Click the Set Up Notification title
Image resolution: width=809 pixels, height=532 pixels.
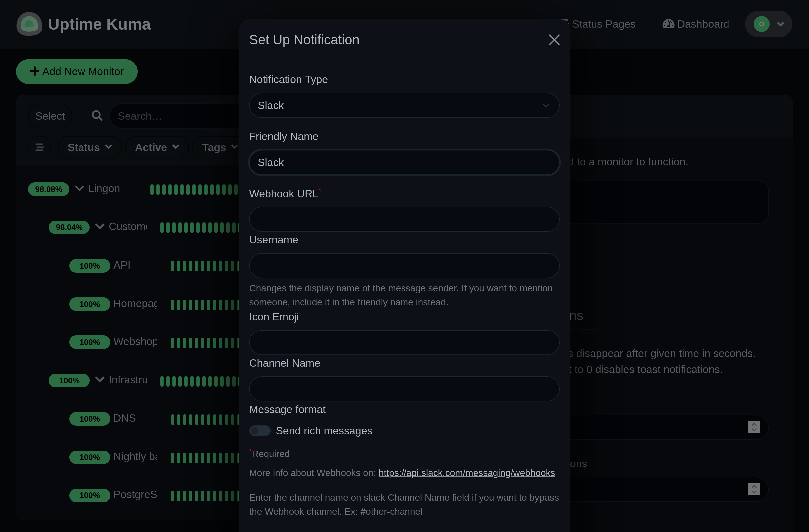[x=304, y=40]
